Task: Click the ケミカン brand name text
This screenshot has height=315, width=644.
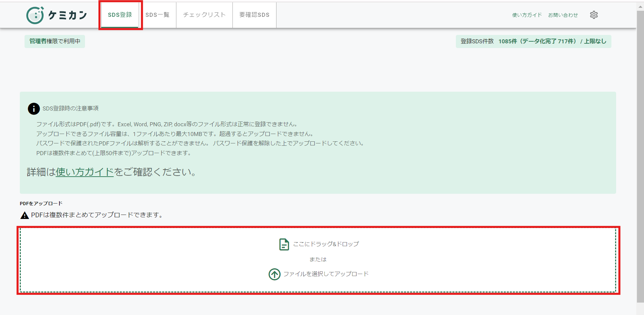Action: click(68, 15)
